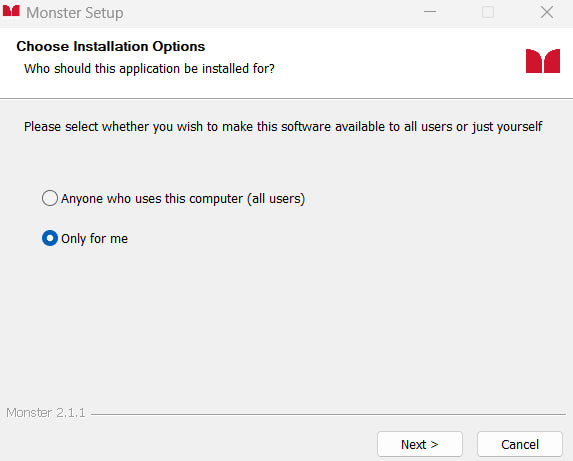Proceed with the Next > button

(x=420, y=444)
